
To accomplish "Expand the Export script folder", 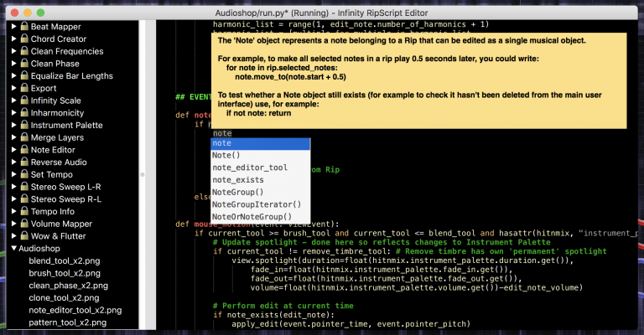I will 13,88.
